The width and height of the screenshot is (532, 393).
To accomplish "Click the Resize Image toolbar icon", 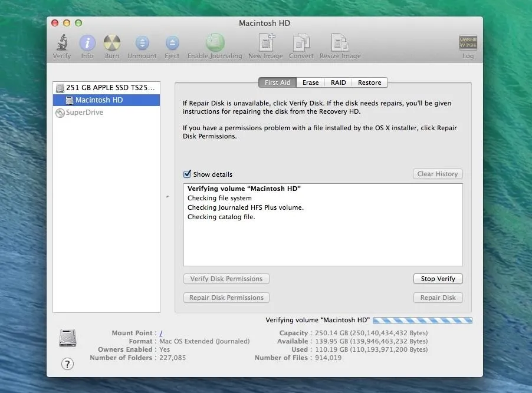I will (340, 42).
